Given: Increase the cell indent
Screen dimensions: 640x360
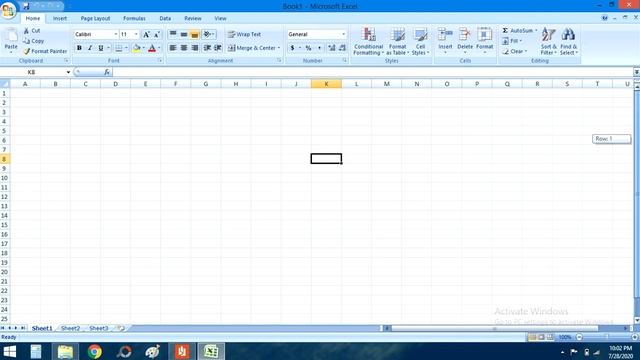Looking at the screenshot, I should point(218,48).
